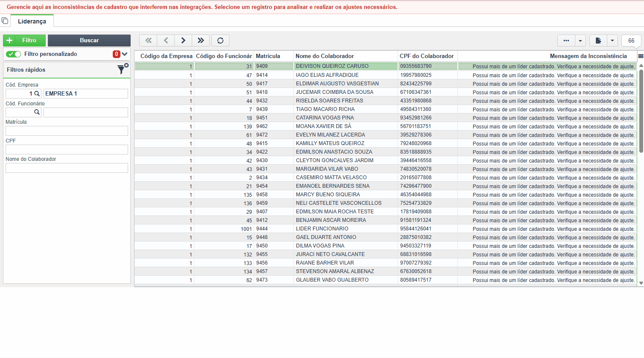
Task: Focus the Matrícula filter field
Action: click(67, 131)
